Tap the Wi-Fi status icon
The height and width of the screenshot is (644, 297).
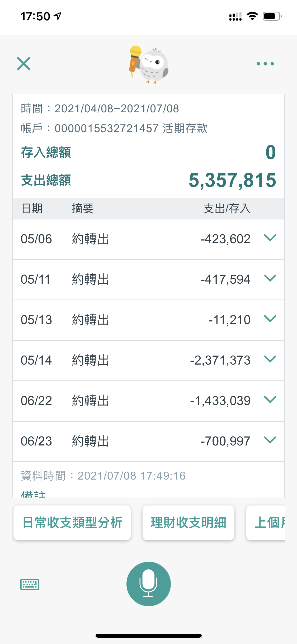[252, 16]
